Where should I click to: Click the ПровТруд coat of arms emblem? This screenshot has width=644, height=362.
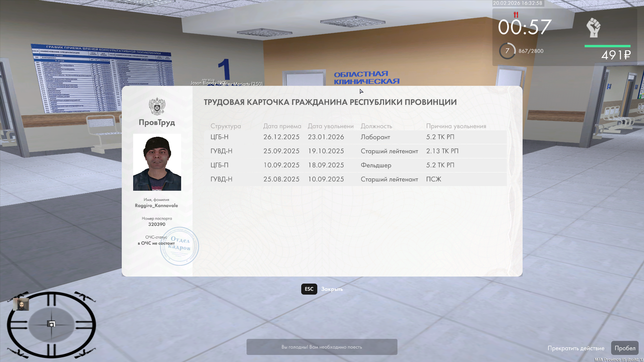(x=157, y=107)
